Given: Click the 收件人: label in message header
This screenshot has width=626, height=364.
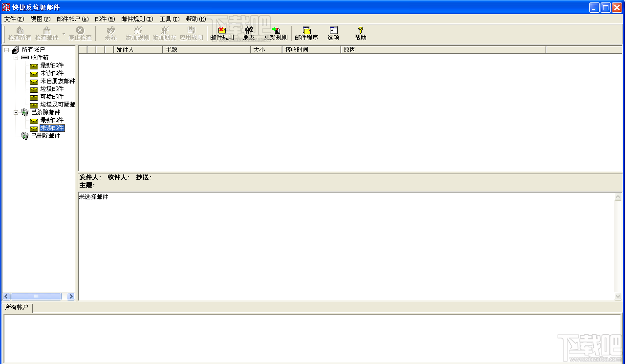Looking at the screenshot, I should (119, 177).
